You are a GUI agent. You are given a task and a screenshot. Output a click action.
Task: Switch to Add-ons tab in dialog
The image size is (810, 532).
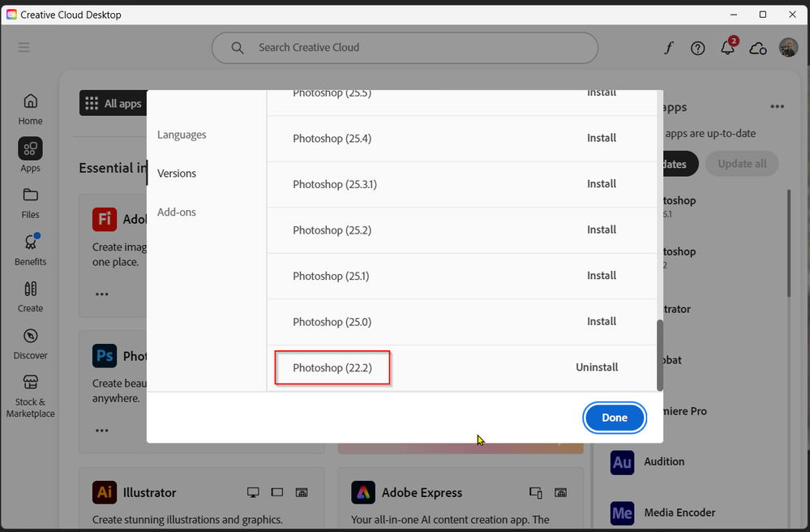pyautogui.click(x=177, y=212)
